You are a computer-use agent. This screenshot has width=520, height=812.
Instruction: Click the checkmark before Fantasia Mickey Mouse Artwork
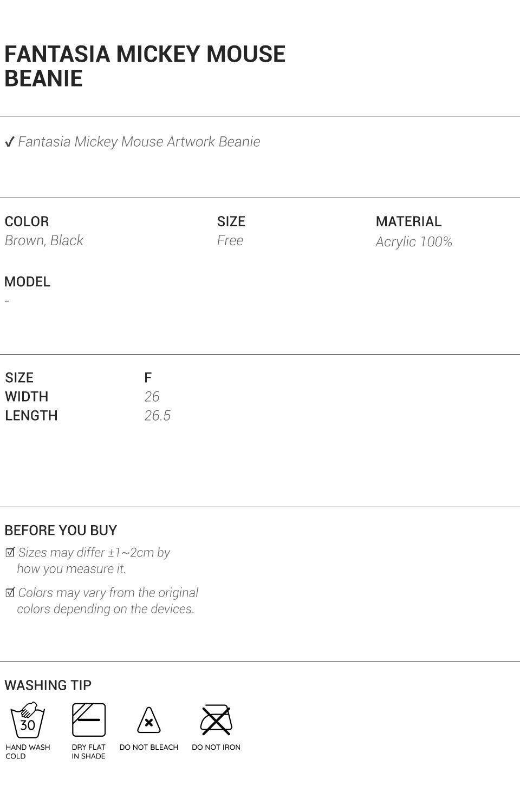pos(9,142)
